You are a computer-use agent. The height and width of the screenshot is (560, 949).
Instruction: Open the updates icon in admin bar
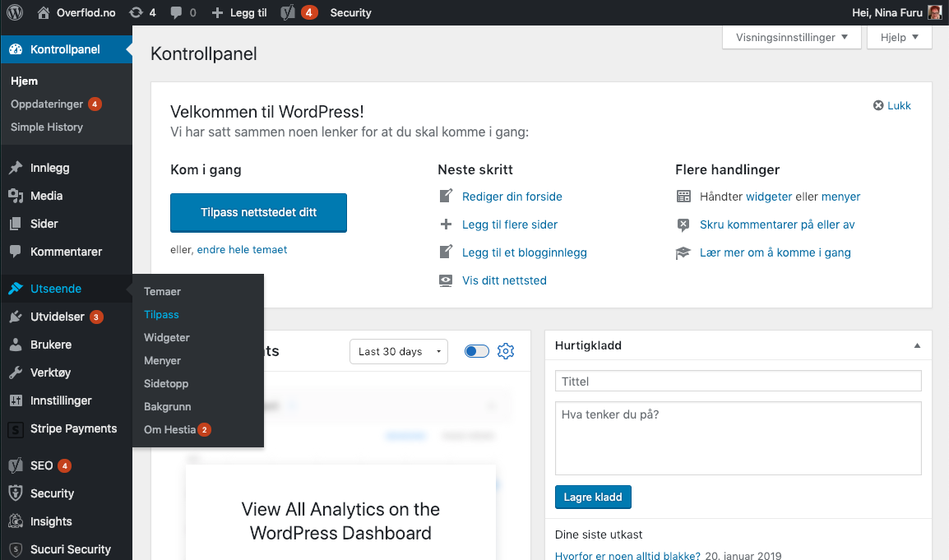[x=137, y=12]
